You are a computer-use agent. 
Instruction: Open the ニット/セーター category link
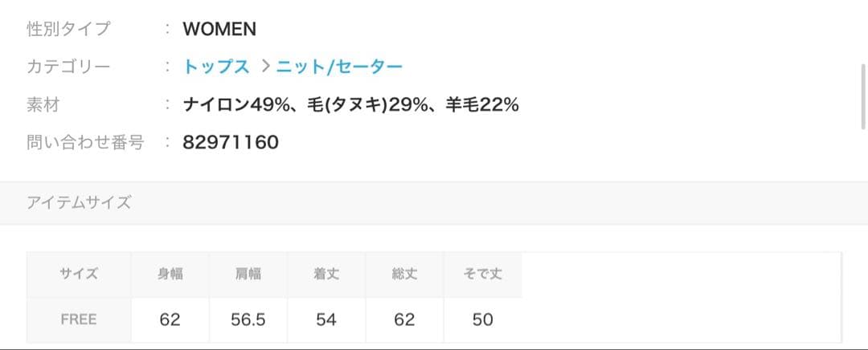point(339,67)
